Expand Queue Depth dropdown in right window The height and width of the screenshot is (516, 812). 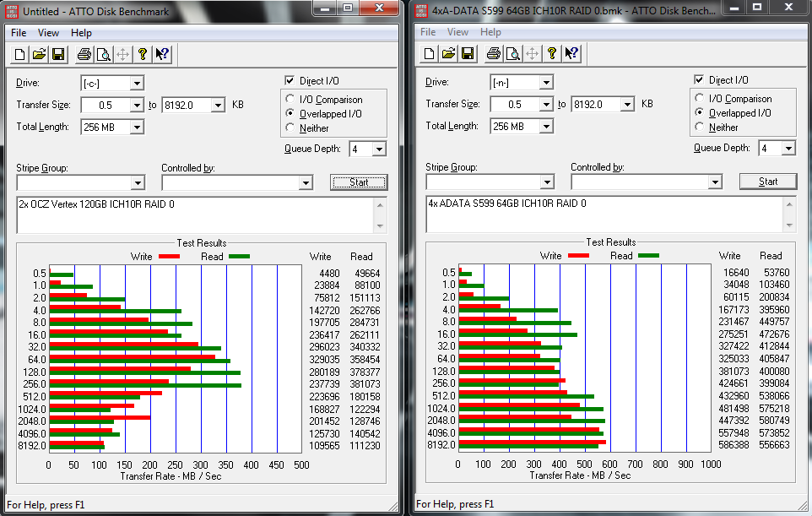788,149
